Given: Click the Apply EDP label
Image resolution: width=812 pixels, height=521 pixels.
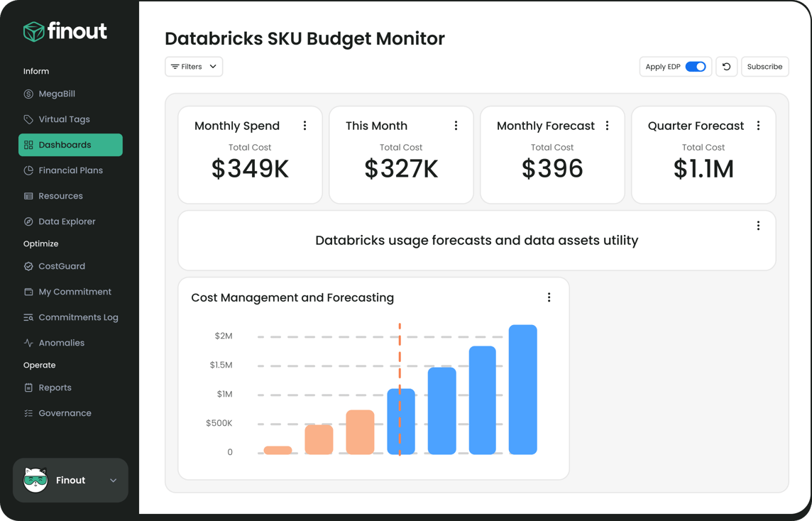Looking at the screenshot, I should (663, 67).
